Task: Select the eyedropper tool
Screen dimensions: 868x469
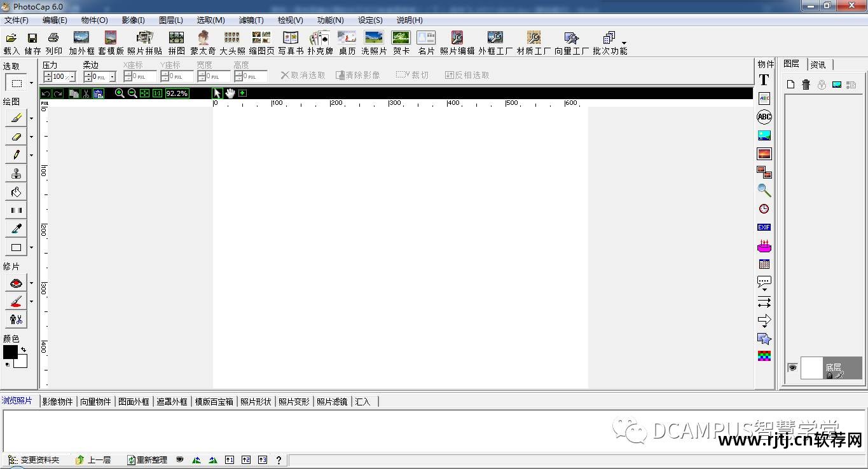Action: coord(16,229)
